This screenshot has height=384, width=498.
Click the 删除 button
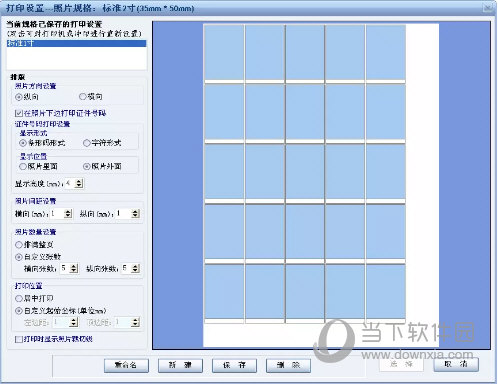(288, 365)
